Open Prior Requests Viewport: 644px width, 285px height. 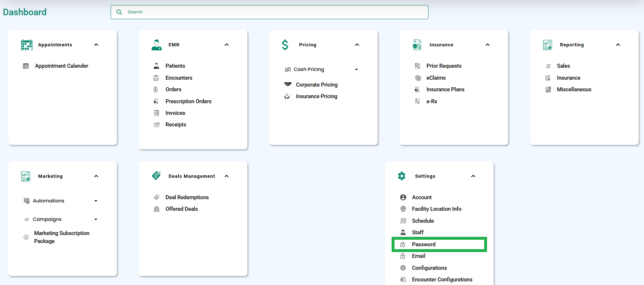444,66
